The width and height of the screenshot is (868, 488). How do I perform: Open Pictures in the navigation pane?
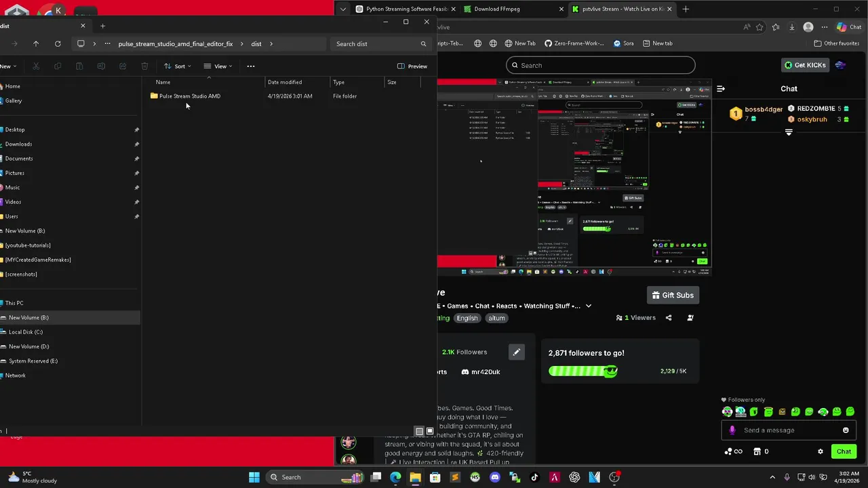tap(14, 173)
